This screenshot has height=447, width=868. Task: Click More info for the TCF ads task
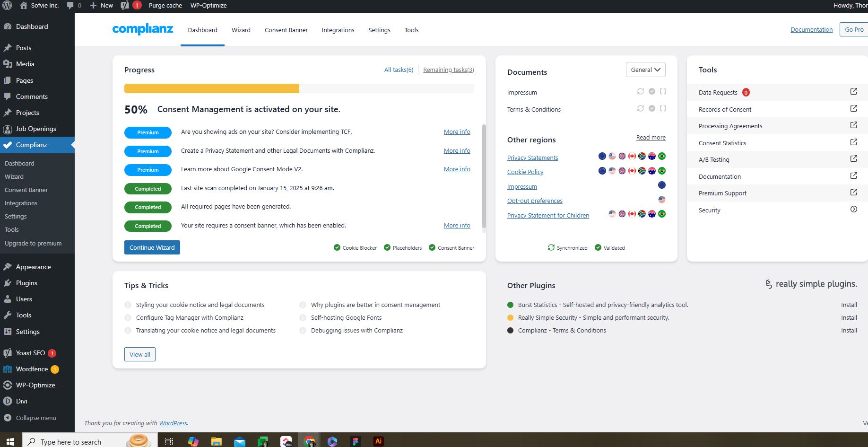coord(457,132)
